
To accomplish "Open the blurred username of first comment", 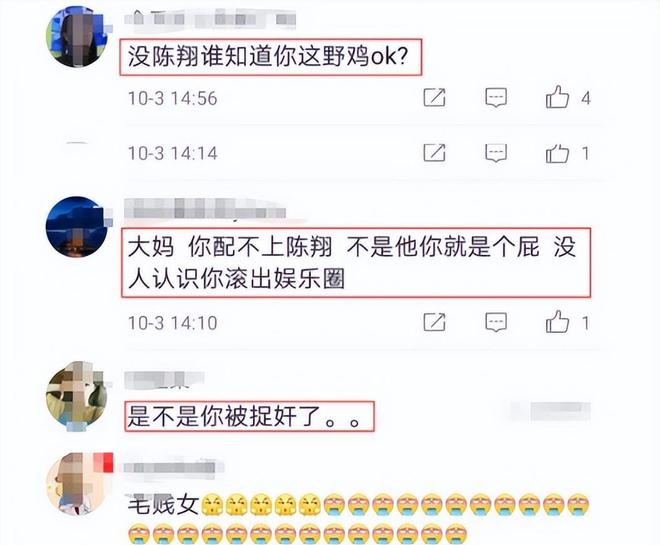I will point(210,19).
